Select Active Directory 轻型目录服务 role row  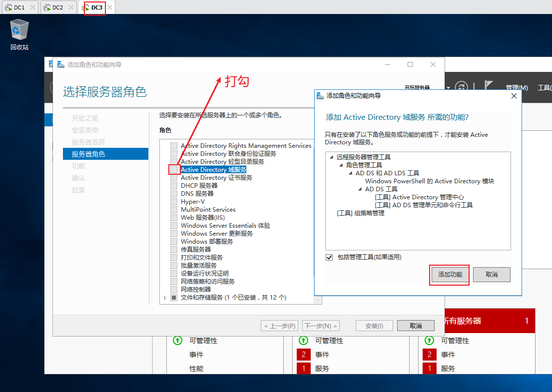point(222,161)
